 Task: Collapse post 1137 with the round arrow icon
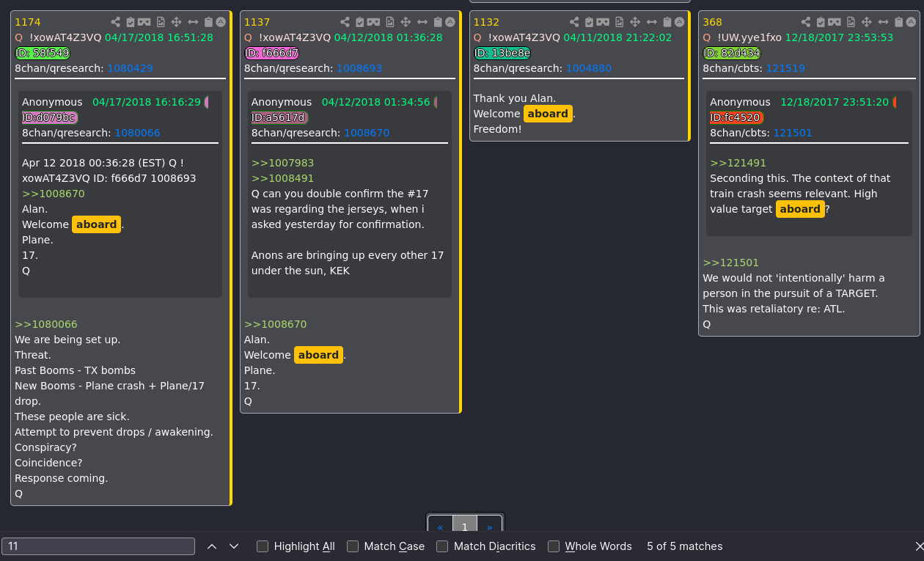450,22
